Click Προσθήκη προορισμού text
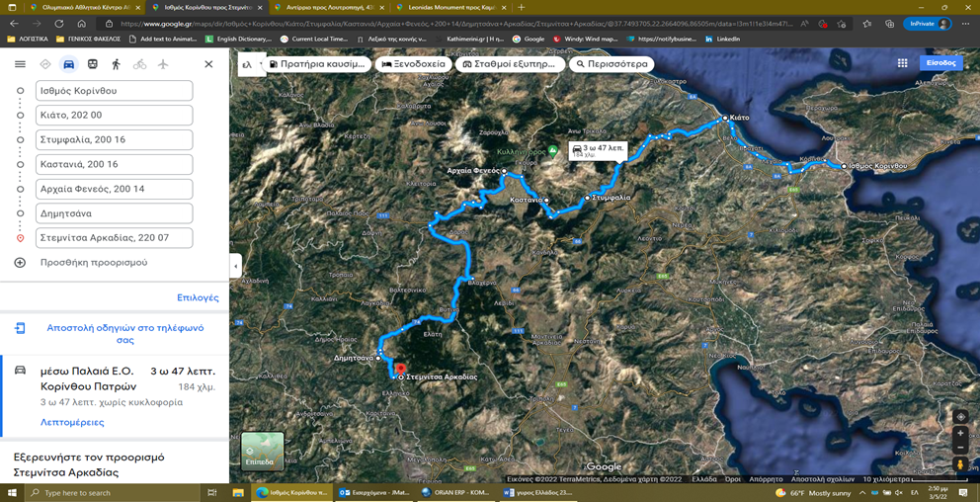 coord(94,263)
